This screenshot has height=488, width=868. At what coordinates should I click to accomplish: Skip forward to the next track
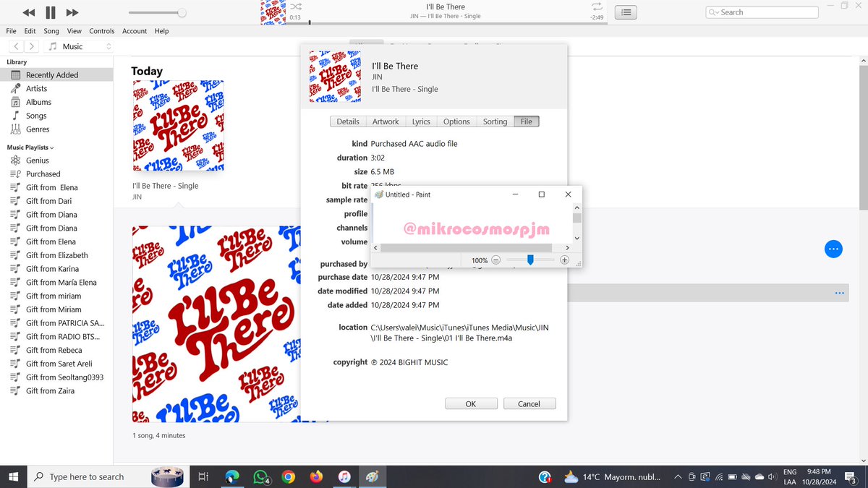point(72,12)
